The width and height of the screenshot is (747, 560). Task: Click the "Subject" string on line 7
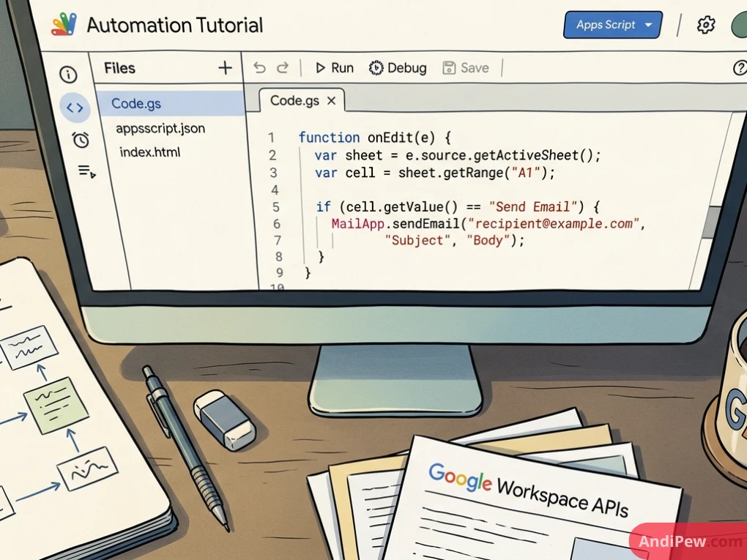point(417,241)
